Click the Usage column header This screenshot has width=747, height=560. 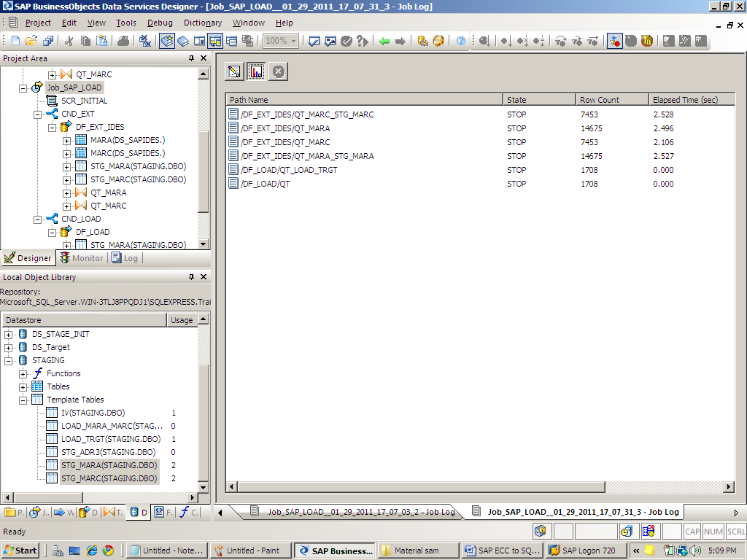click(182, 321)
